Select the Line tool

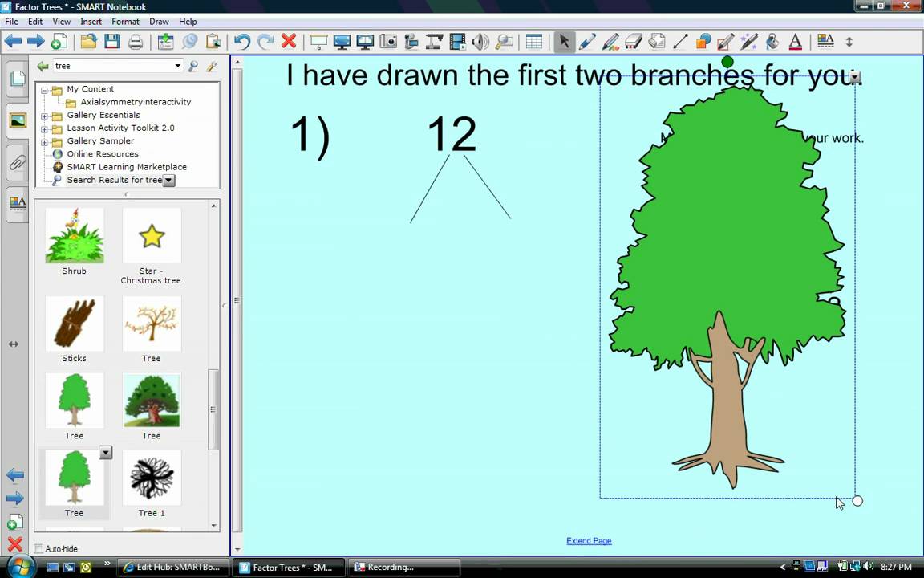coord(680,41)
